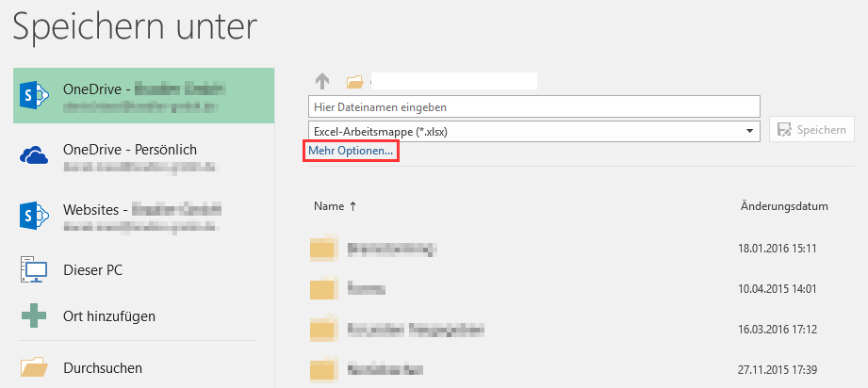
Task: Click the Speichern button
Action: pyautogui.click(x=812, y=130)
